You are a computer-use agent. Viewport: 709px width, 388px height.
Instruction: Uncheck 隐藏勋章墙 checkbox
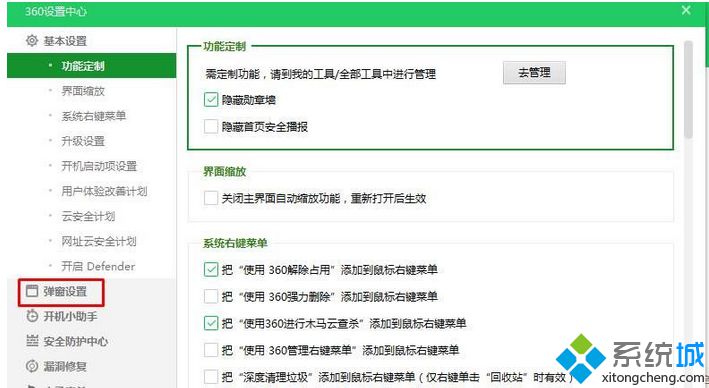[211, 99]
